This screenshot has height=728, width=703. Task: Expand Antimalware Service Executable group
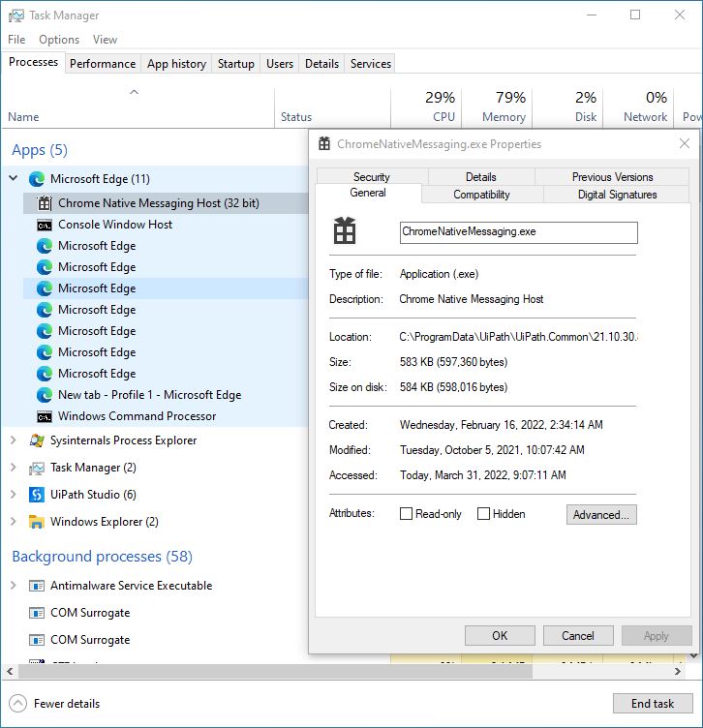click(x=14, y=586)
